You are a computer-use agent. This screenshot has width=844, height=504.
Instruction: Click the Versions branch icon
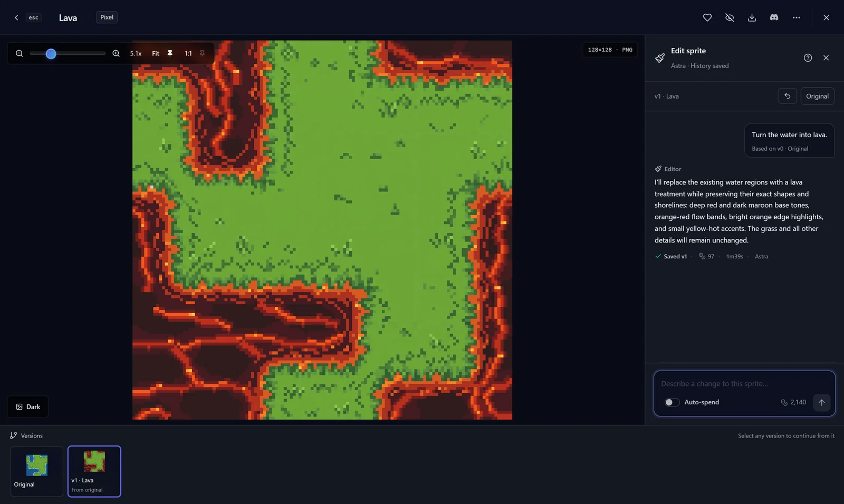pos(14,435)
